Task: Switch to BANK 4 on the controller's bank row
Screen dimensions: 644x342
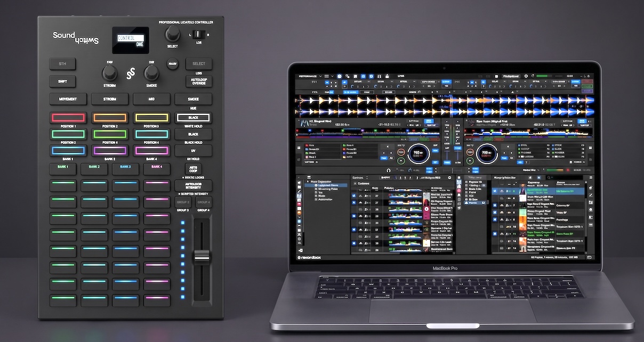Action: (157, 169)
